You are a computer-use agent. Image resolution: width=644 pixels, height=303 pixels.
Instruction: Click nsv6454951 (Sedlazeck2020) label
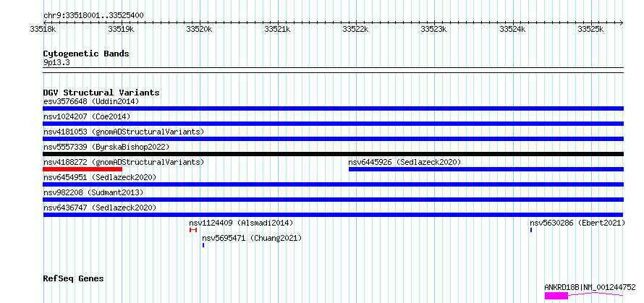click(x=100, y=177)
